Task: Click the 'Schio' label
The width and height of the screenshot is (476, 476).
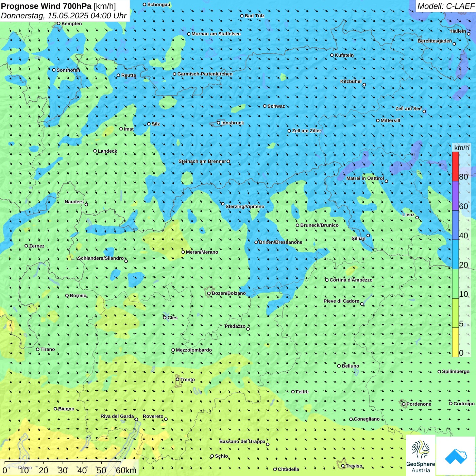Action: [221, 456]
